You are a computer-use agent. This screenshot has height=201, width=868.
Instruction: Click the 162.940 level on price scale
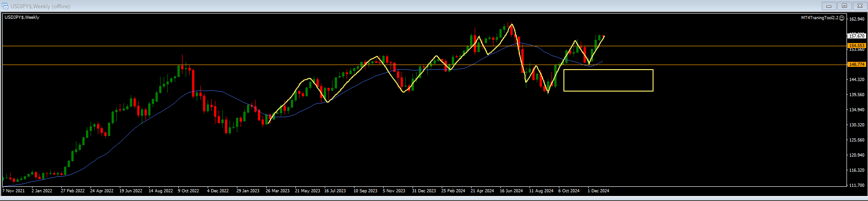[857, 19]
